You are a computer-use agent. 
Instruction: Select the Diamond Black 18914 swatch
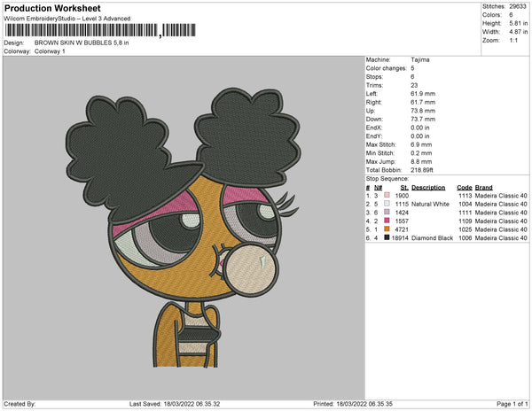coord(387,238)
